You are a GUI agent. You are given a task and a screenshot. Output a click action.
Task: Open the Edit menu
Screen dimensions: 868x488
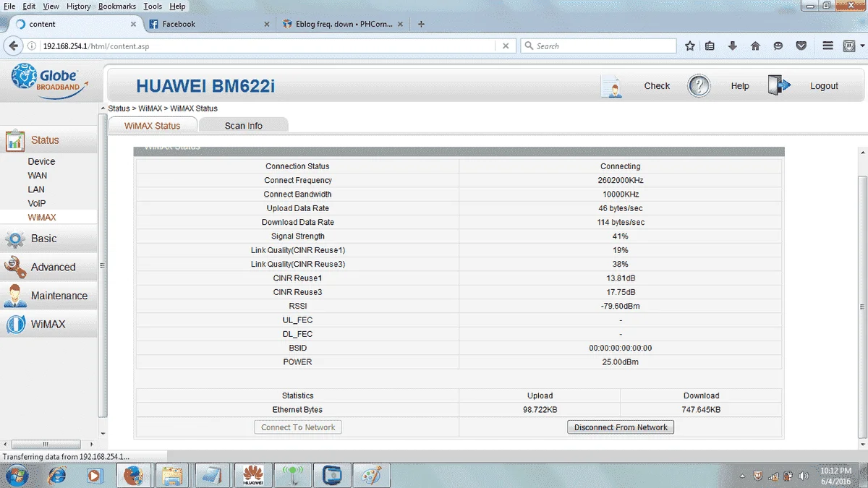click(29, 6)
